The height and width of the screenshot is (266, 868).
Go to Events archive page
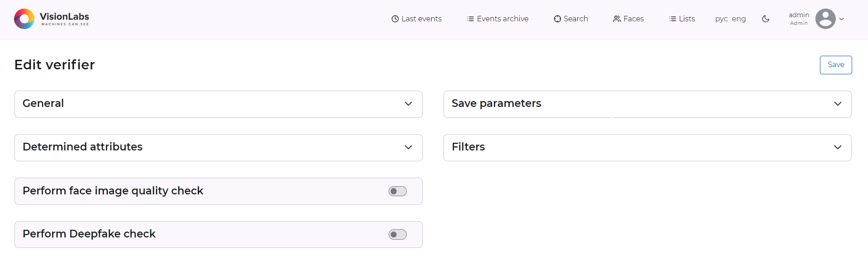[502, 19]
